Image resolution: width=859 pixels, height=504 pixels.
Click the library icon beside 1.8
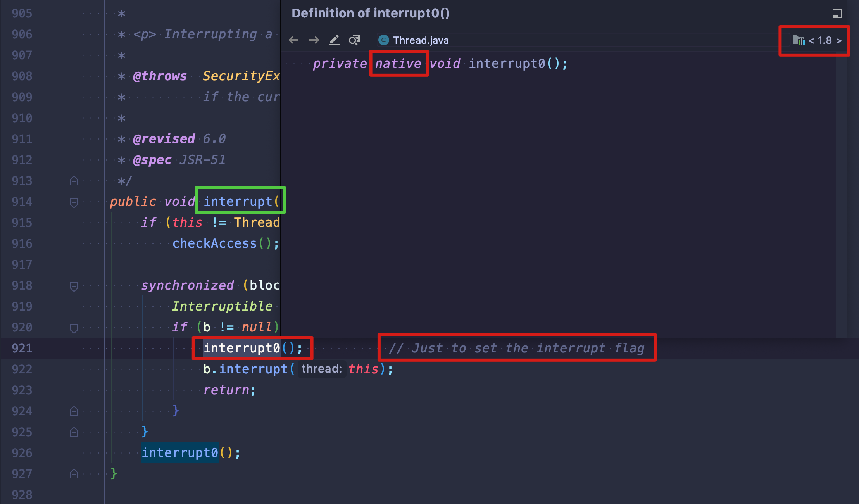point(799,40)
